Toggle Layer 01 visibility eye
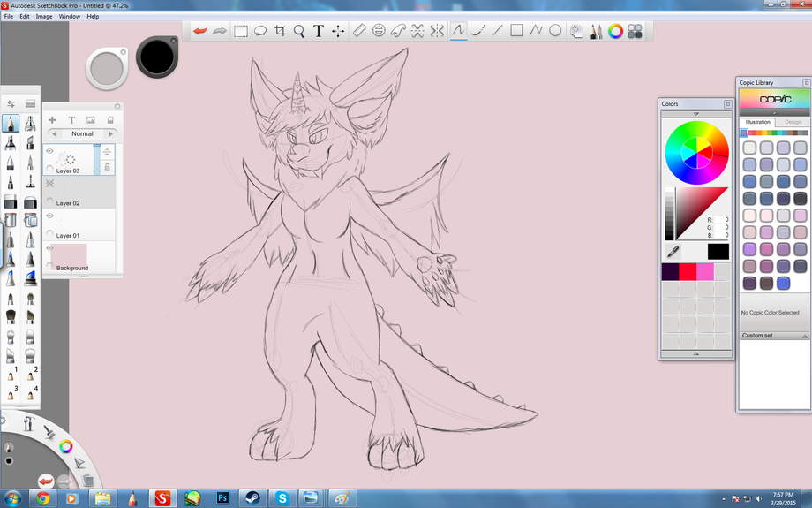The height and width of the screenshot is (508, 812). click(49, 216)
